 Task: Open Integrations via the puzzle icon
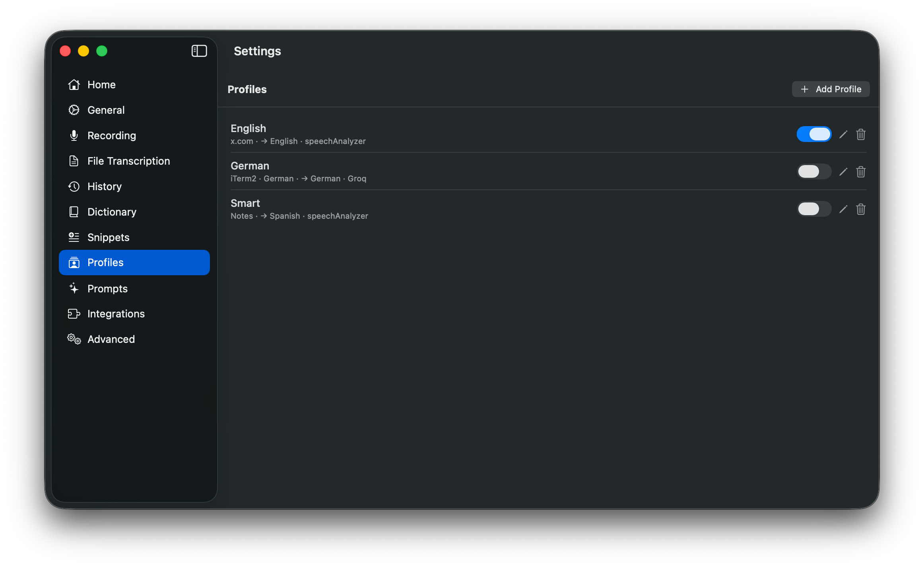coord(74,313)
